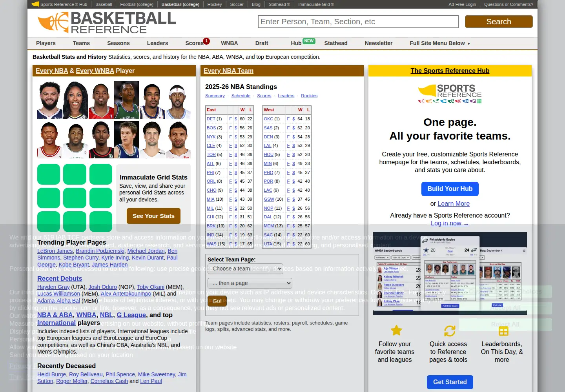565x392 pixels.
Task: Open the OKC team link
Action: coord(268,119)
